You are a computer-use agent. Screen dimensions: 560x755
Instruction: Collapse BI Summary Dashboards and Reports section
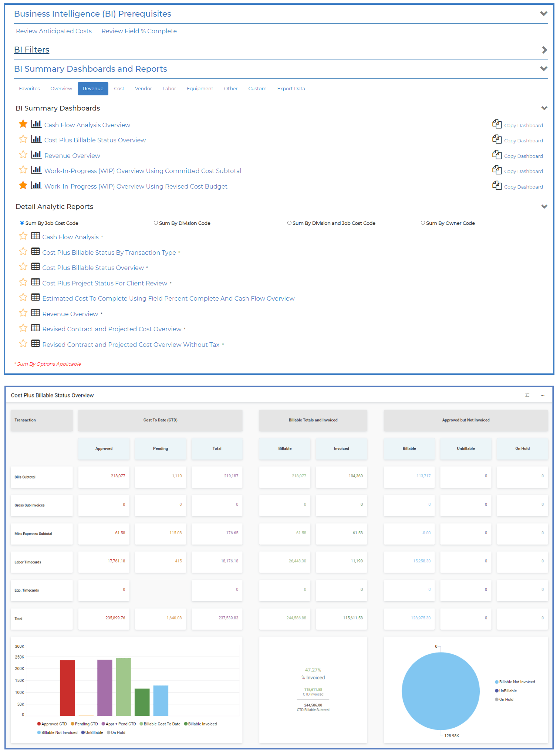[543, 69]
